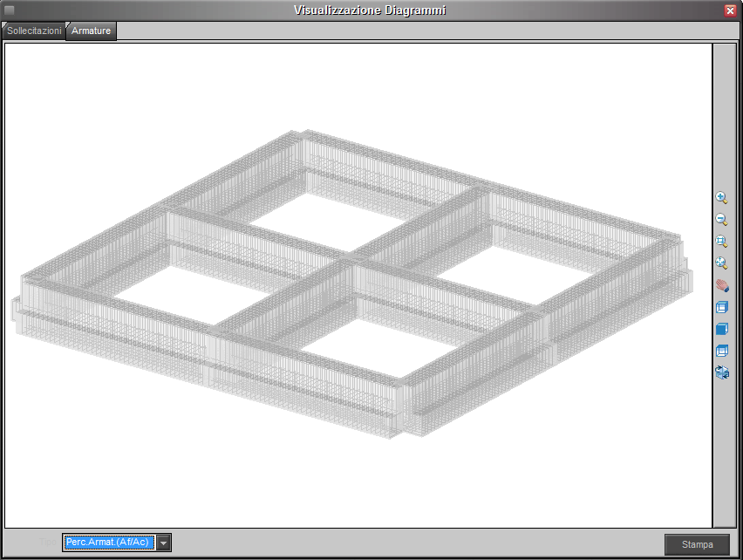The image size is (743, 560).
Task: Switch to solid shaded cube view
Action: 721,329
